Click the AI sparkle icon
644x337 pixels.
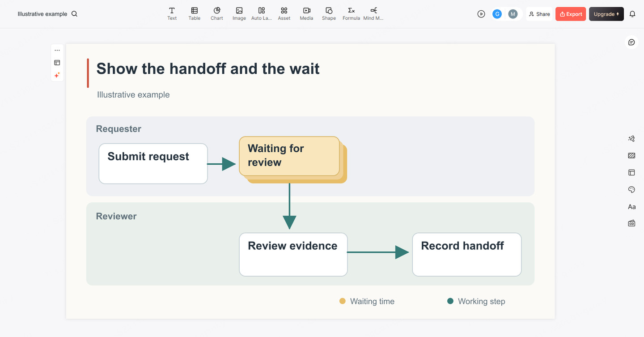pos(57,75)
